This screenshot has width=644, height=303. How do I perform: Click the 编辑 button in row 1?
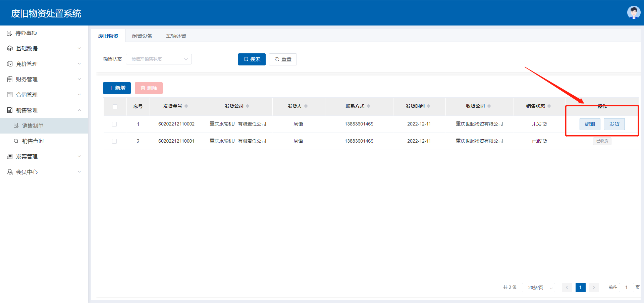click(590, 124)
